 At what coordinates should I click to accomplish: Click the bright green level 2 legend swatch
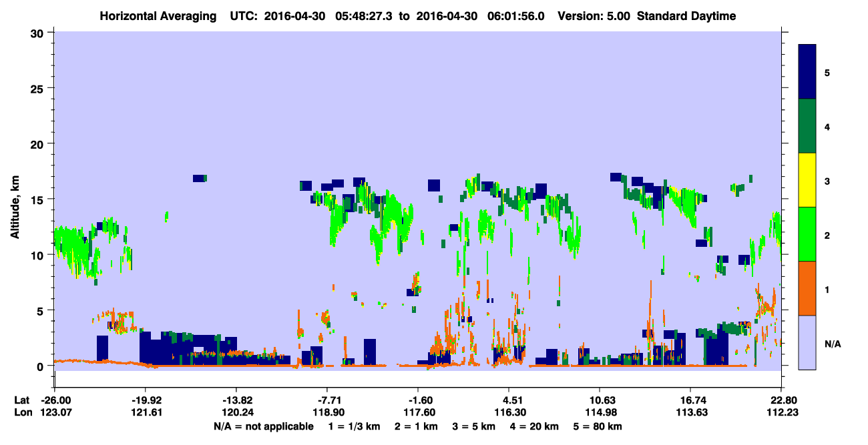[x=807, y=234]
